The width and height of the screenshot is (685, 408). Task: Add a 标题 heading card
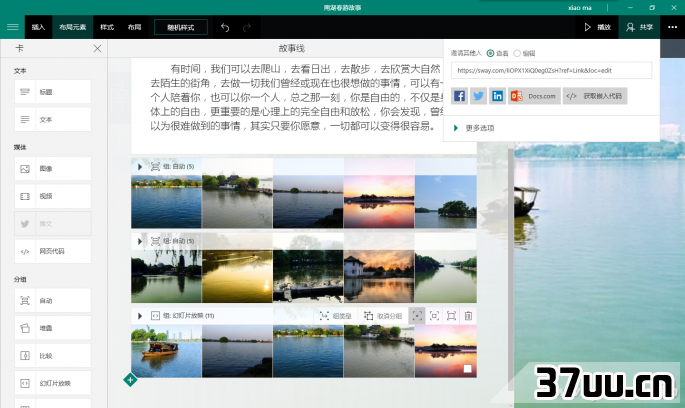click(53, 92)
